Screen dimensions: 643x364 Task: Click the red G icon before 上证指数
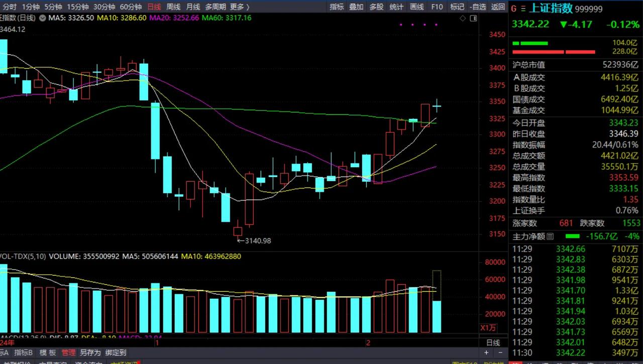(x=513, y=9)
